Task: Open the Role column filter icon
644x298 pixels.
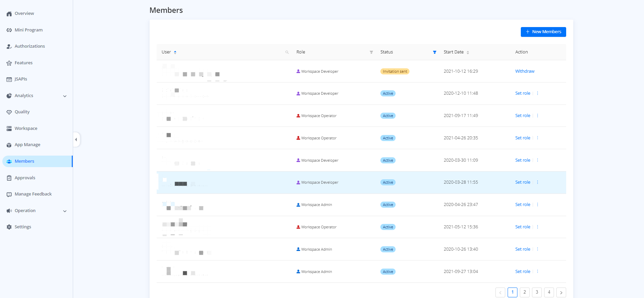Action: pyautogui.click(x=371, y=52)
